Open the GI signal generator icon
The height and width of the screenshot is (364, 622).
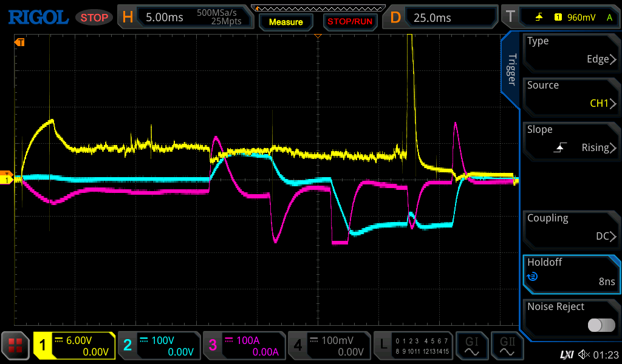[x=472, y=346]
